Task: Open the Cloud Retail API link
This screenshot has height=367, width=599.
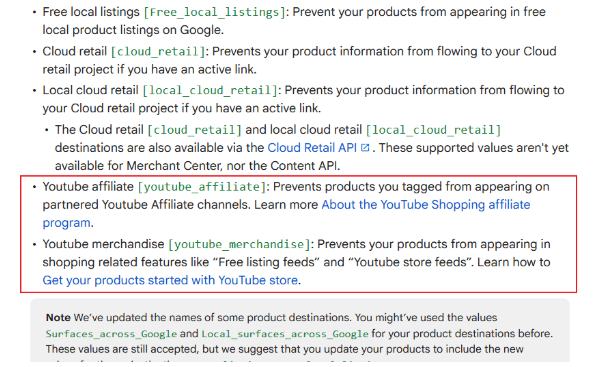Action: pyautogui.click(x=312, y=148)
